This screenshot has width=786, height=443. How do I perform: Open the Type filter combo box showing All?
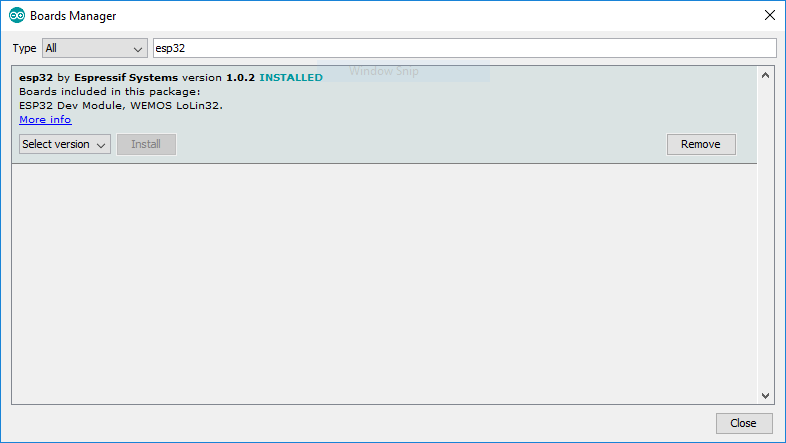[x=95, y=48]
